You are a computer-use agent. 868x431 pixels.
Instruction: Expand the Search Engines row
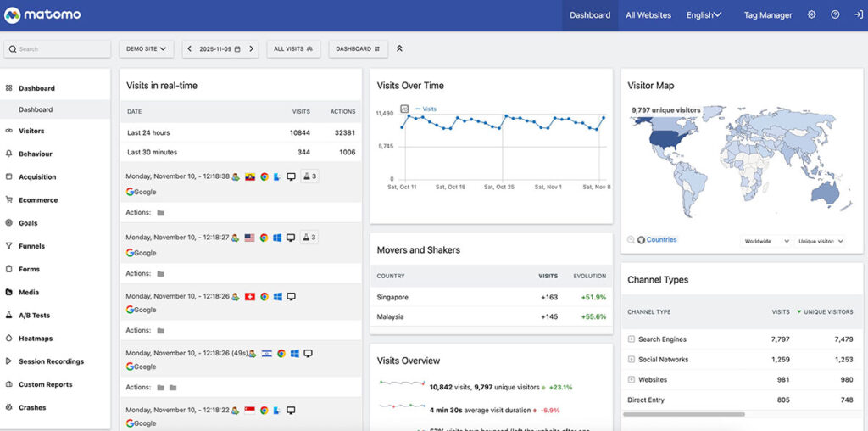tap(631, 339)
